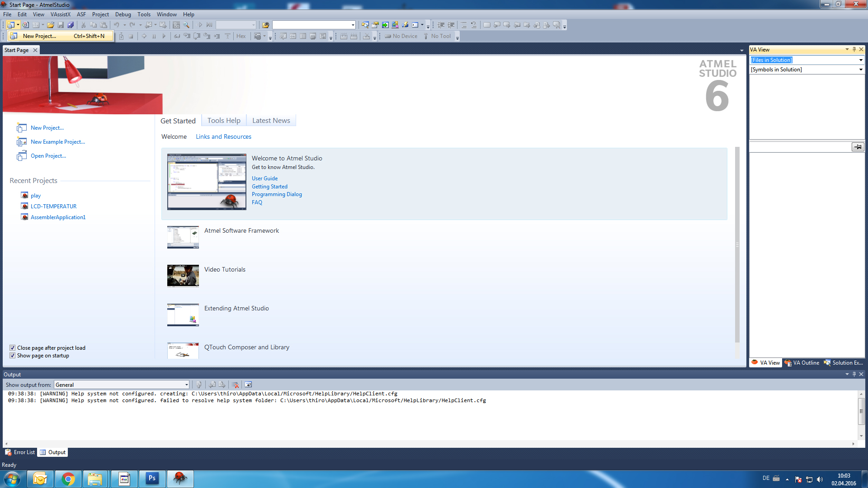Click the Cut scissors icon
This screenshot has height=488, width=868.
click(83, 25)
